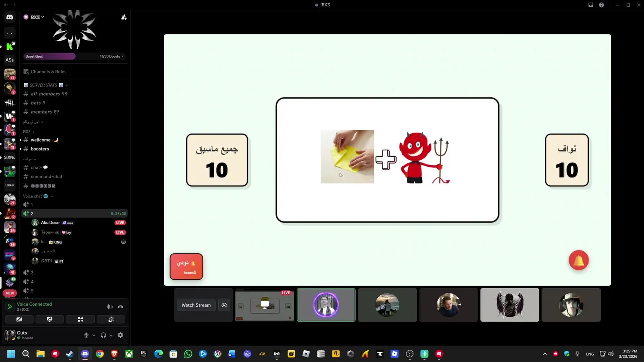Start an activity from voice panel
Image resolution: width=644 pixels, height=362 pixels.
[x=80, y=319]
